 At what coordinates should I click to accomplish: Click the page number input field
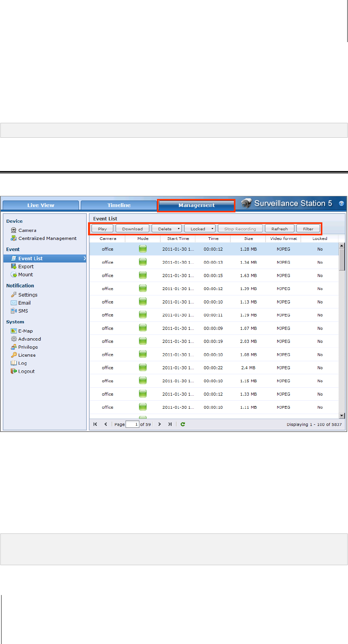[x=132, y=424]
